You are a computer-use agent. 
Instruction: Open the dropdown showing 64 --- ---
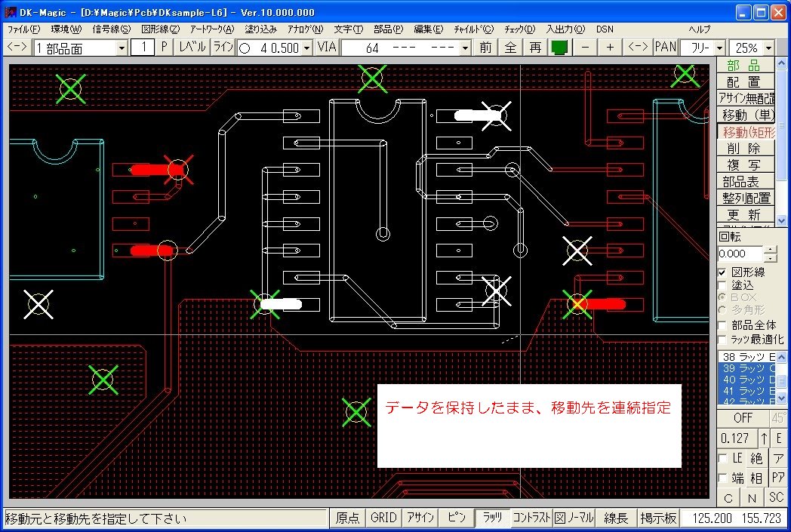[x=465, y=48]
